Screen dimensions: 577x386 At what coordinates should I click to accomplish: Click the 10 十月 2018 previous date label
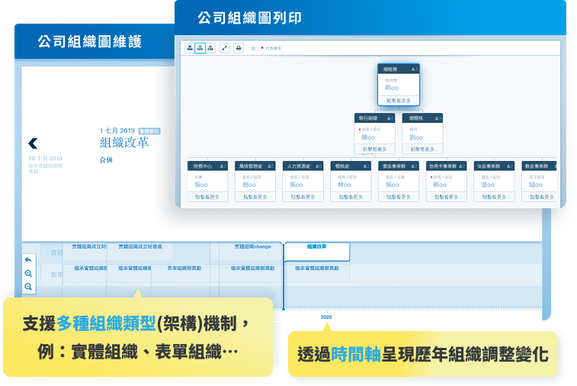pyautogui.click(x=45, y=158)
